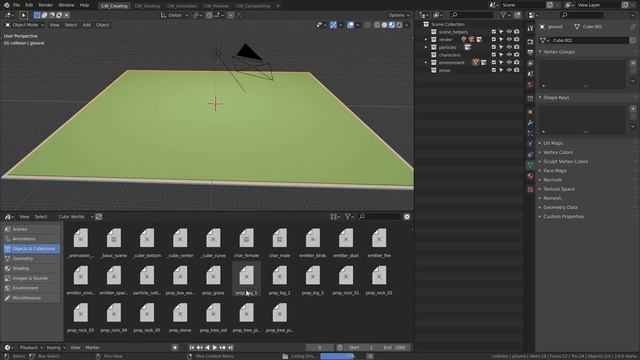The height and width of the screenshot is (360, 640).
Task: Expand the render collection
Action: pyautogui.click(x=426, y=40)
